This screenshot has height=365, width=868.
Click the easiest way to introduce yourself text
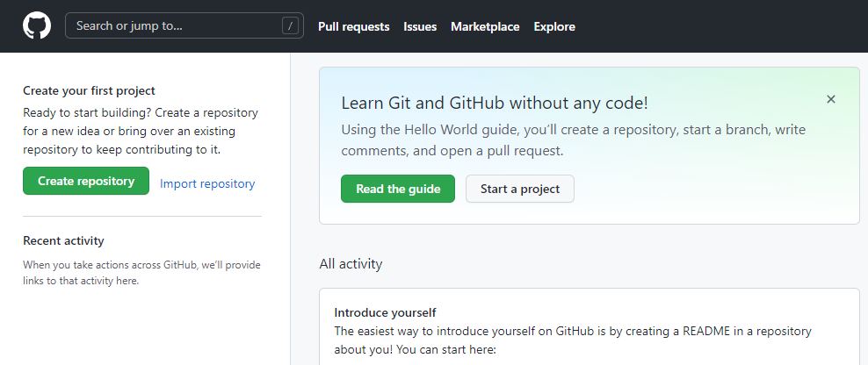coord(573,340)
